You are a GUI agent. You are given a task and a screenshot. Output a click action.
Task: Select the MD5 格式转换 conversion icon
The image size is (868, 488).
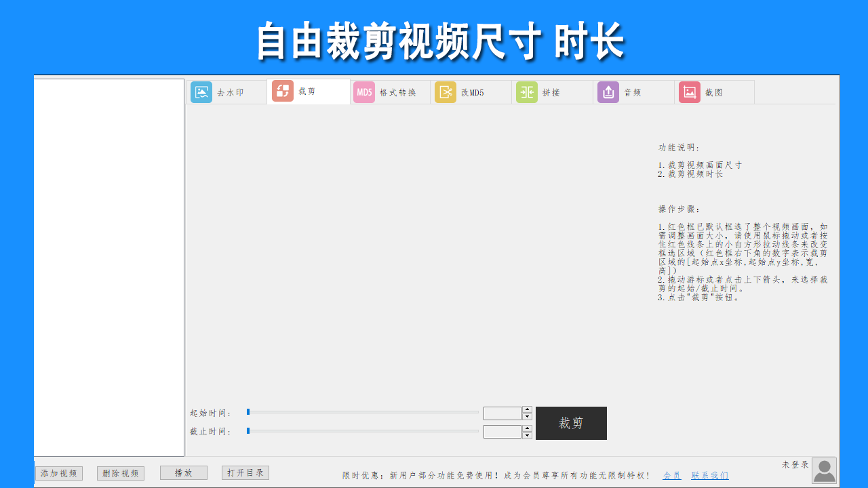coord(363,91)
